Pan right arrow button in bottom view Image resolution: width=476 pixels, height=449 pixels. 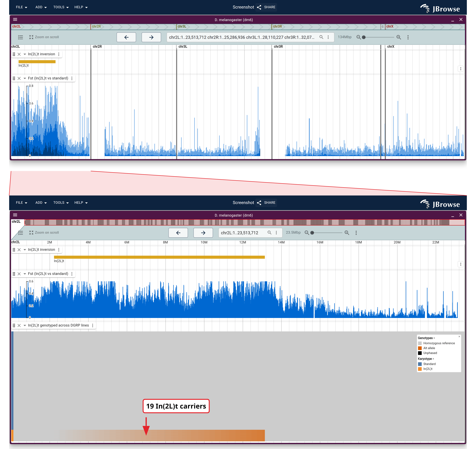click(x=203, y=233)
